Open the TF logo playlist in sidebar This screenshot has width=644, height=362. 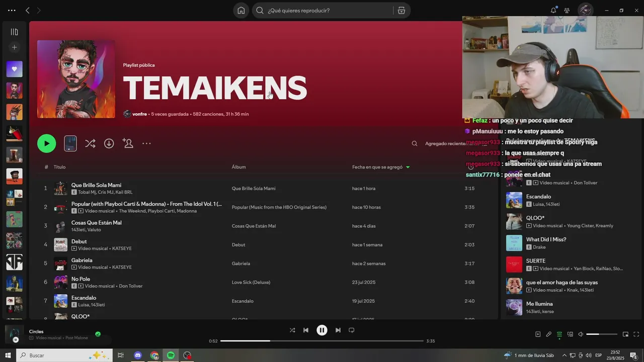pos(14,262)
